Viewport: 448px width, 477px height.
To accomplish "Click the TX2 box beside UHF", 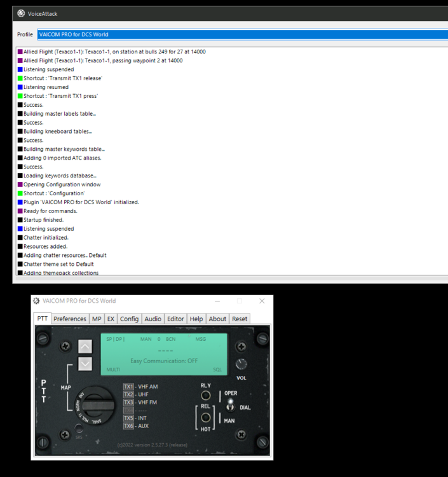I will click(128, 394).
